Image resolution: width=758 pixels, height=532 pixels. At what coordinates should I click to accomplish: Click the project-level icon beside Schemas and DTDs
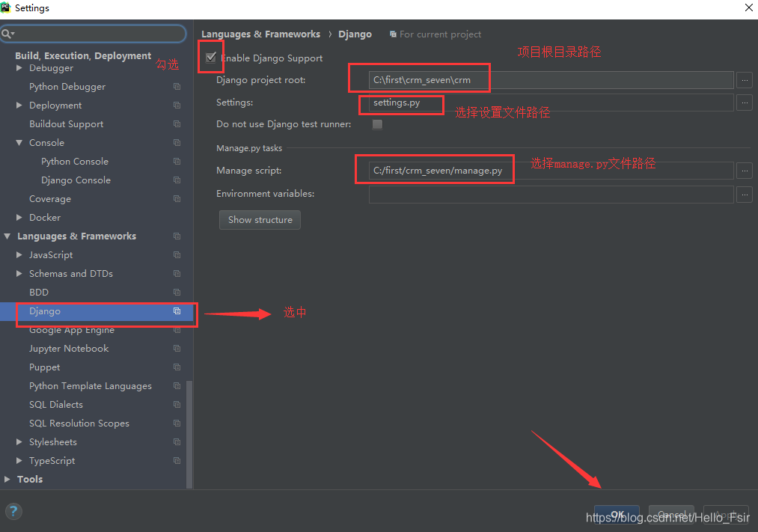[177, 274]
